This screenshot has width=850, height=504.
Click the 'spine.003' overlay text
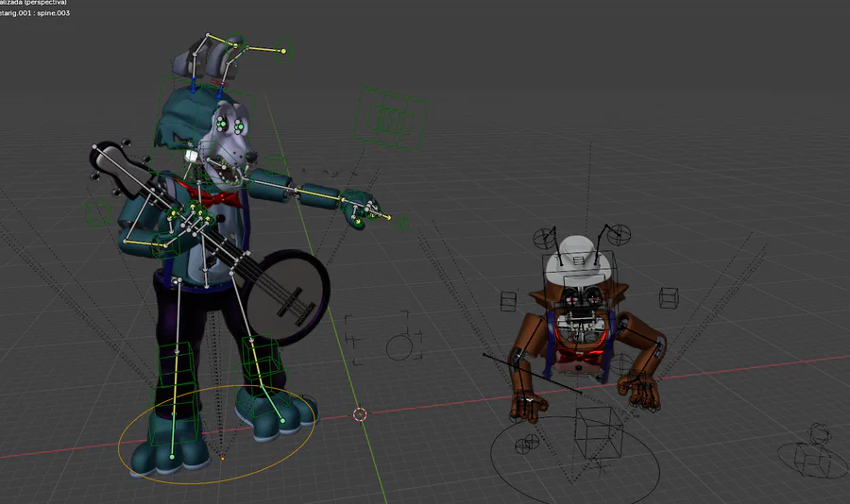click(x=53, y=13)
